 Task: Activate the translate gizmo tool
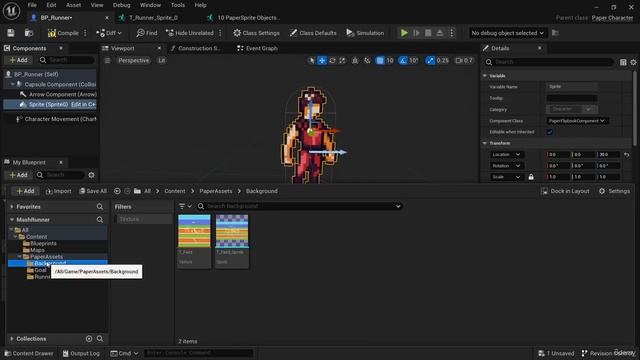[x=322, y=60]
